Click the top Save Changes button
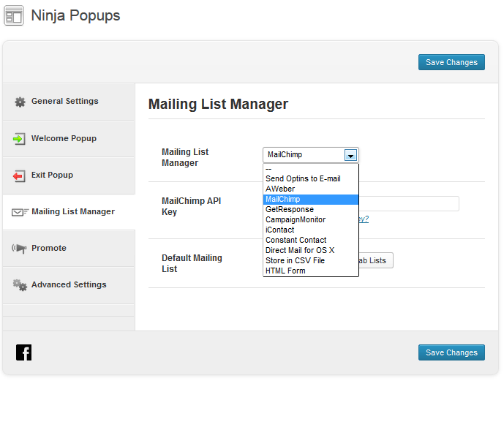Viewport: 504px width, 438px height. (451, 62)
